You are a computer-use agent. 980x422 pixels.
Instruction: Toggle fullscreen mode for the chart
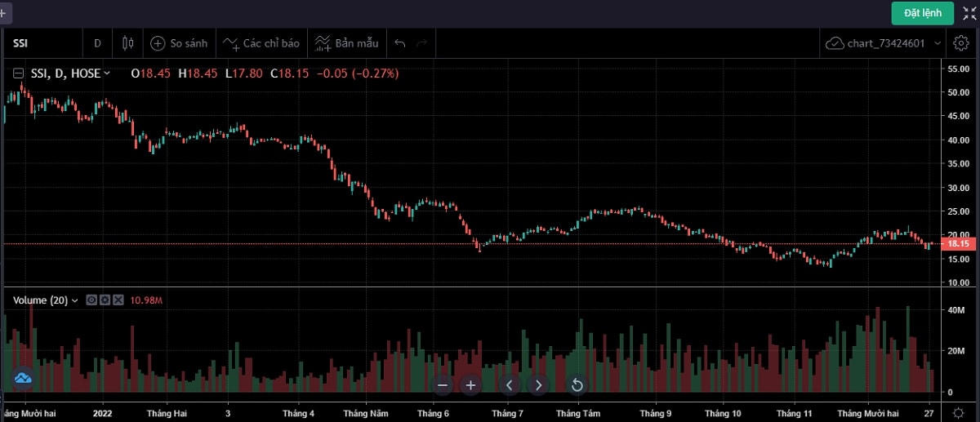pyautogui.click(x=969, y=12)
